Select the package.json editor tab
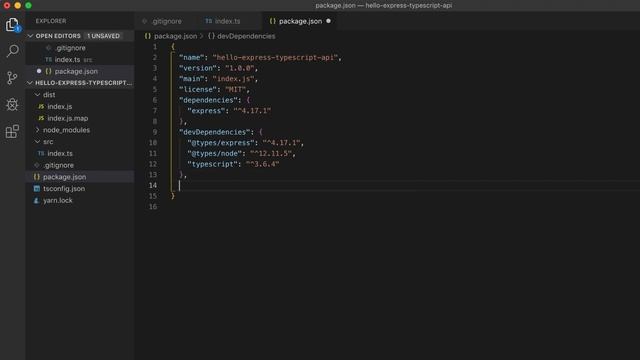The image size is (640, 360). click(300, 21)
